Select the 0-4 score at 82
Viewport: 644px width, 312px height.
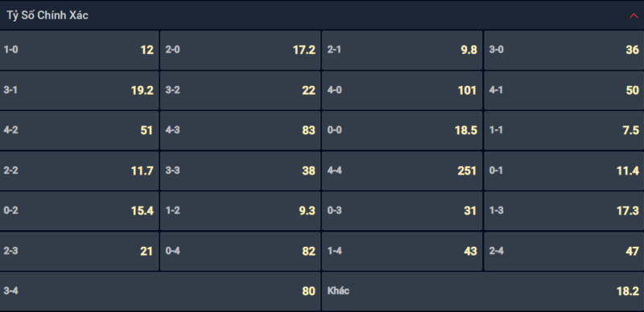point(240,251)
